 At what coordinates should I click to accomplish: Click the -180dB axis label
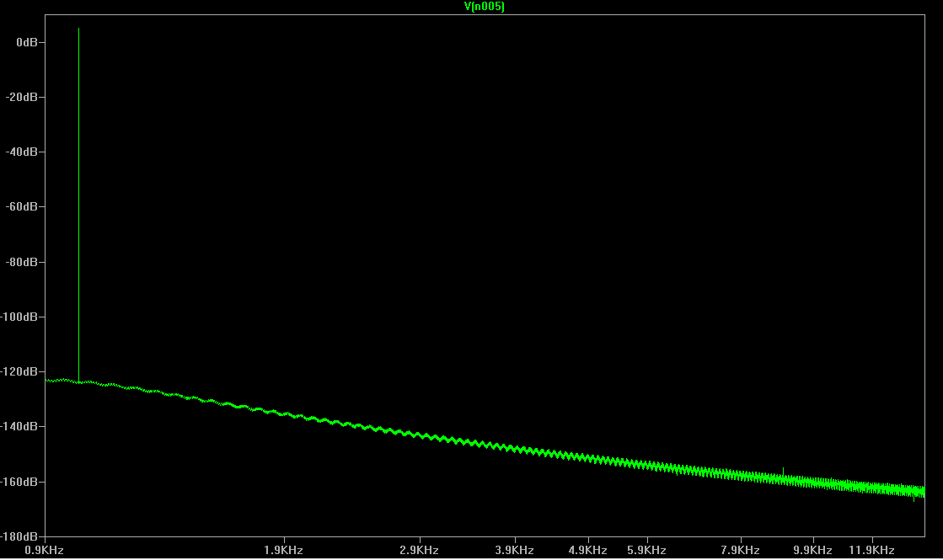click(x=19, y=536)
